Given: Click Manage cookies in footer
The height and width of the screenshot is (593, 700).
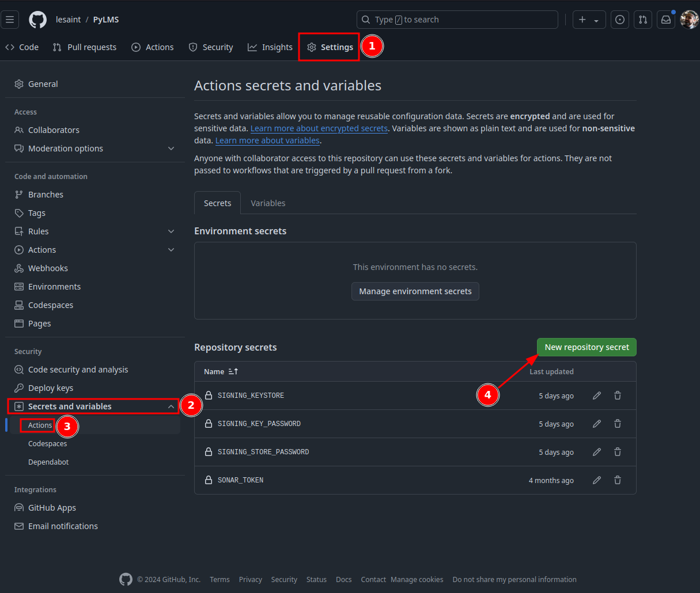Looking at the screenshot, I should (417, 580).
